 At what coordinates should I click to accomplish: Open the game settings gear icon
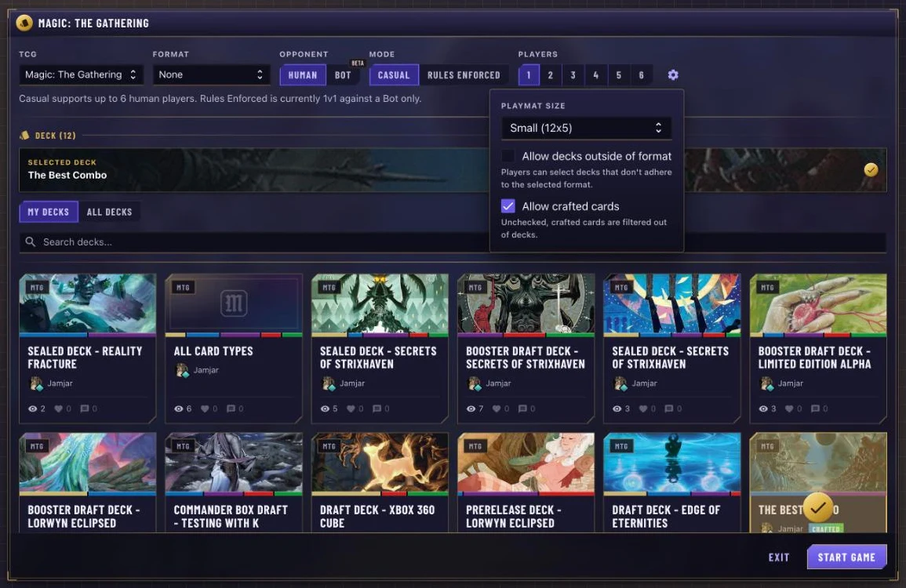[672, 75]
